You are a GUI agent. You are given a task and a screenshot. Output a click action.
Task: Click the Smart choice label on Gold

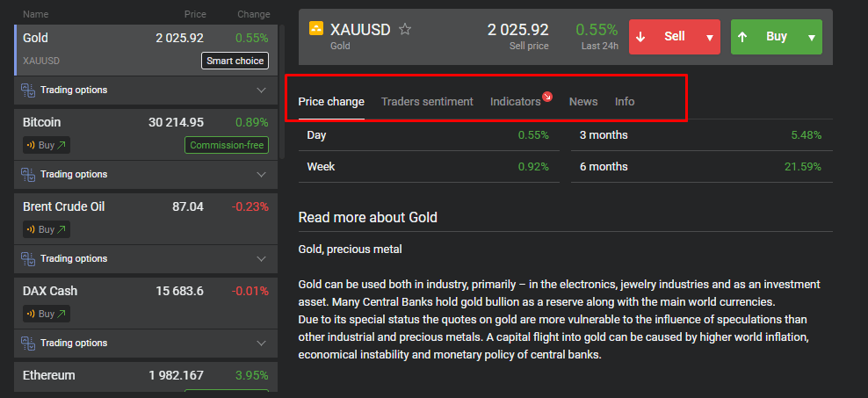click(235, 61)
